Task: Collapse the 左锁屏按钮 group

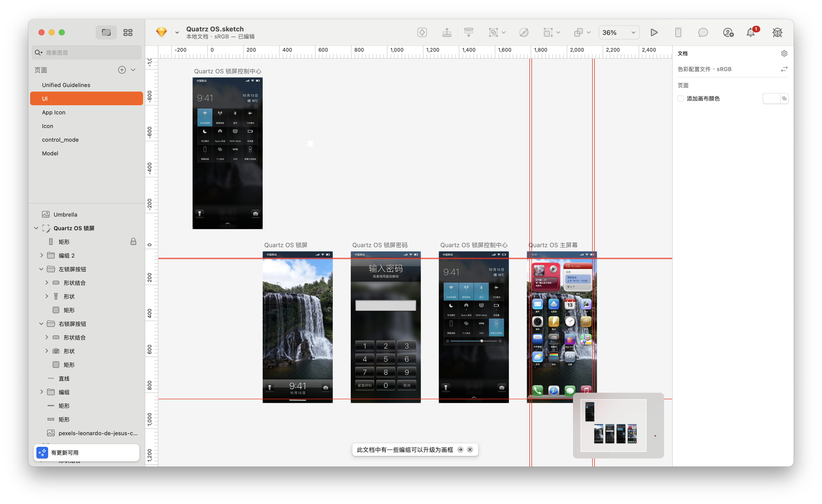Action: (x=41, y=269)
